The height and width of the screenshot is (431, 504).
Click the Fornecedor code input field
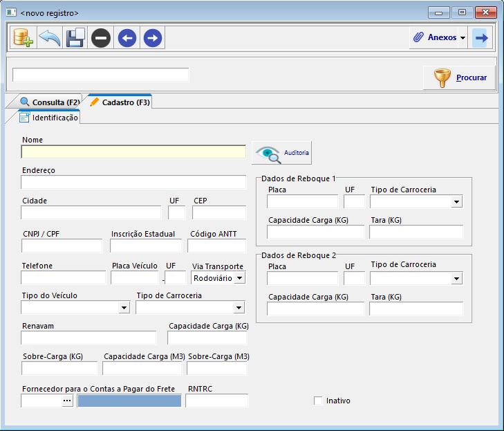coord(41,401)
